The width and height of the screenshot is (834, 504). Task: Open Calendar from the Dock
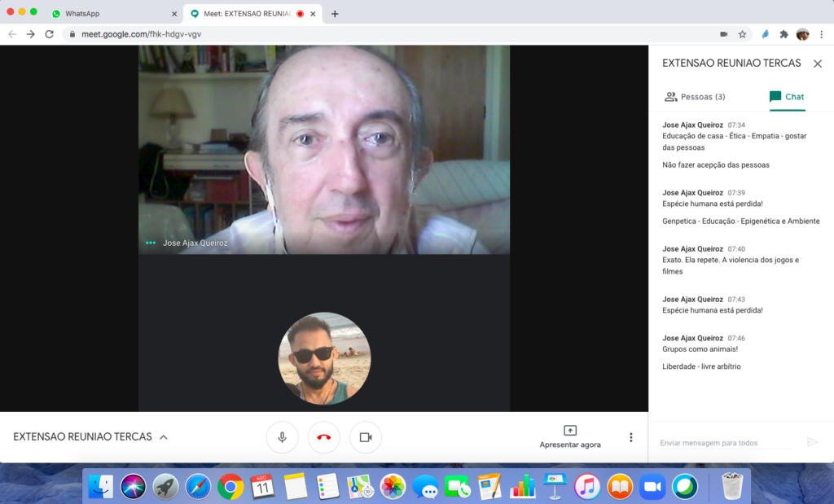263,486
